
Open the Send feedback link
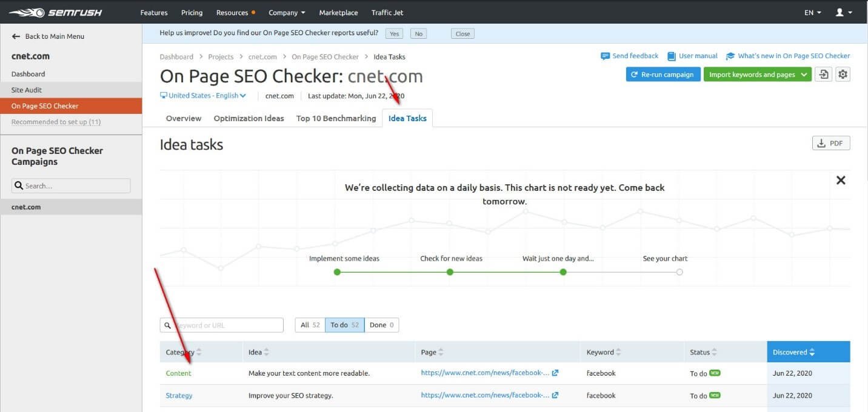[x=635, y=56]
